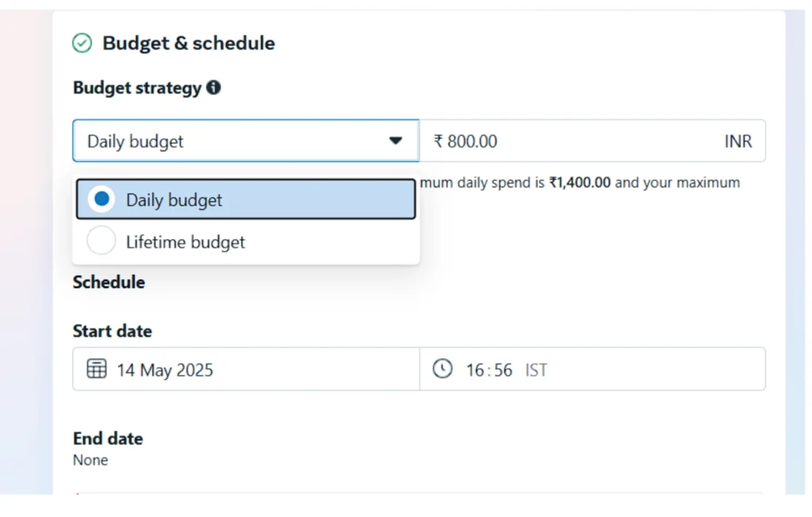
Task: Select the Daily budget radio button
Action: point(101,199)
